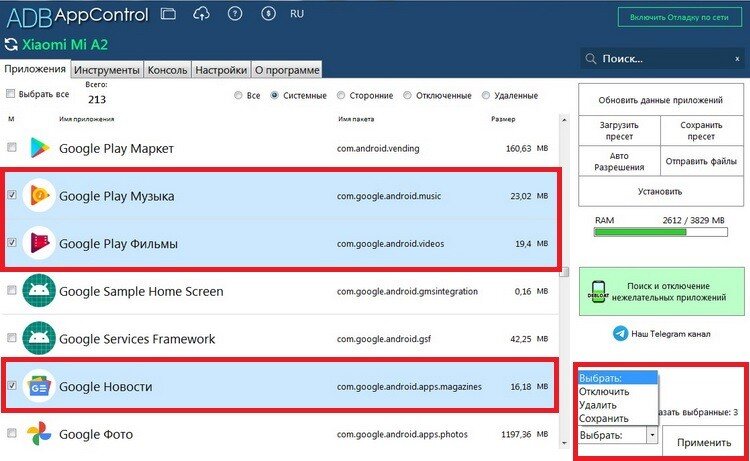Screen dimensions: 750x461
Task: Choose Сохранить in the dropdown list
Action: 618,418
